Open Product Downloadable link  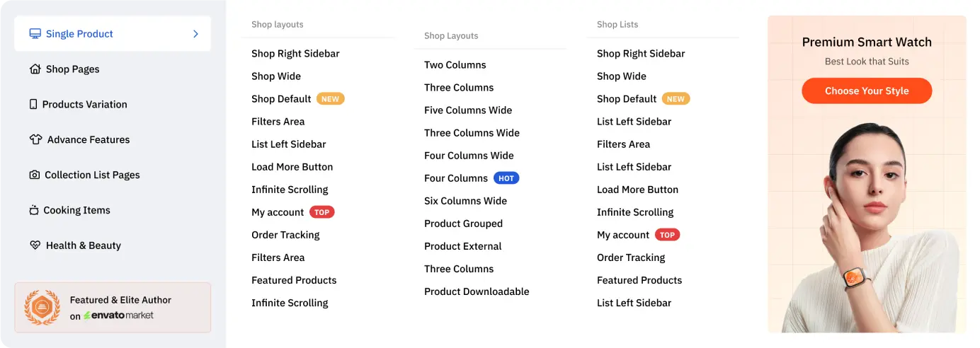click(x=477, y=291)
